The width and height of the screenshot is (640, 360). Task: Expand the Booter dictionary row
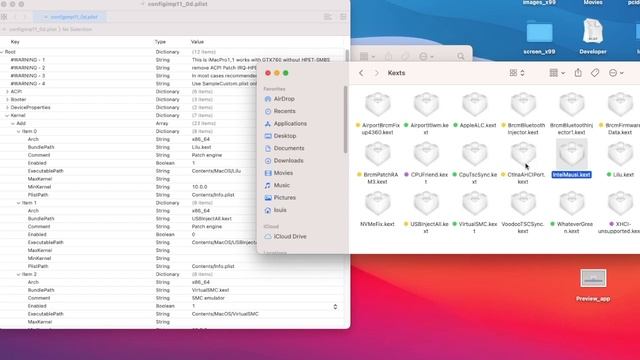7,100
